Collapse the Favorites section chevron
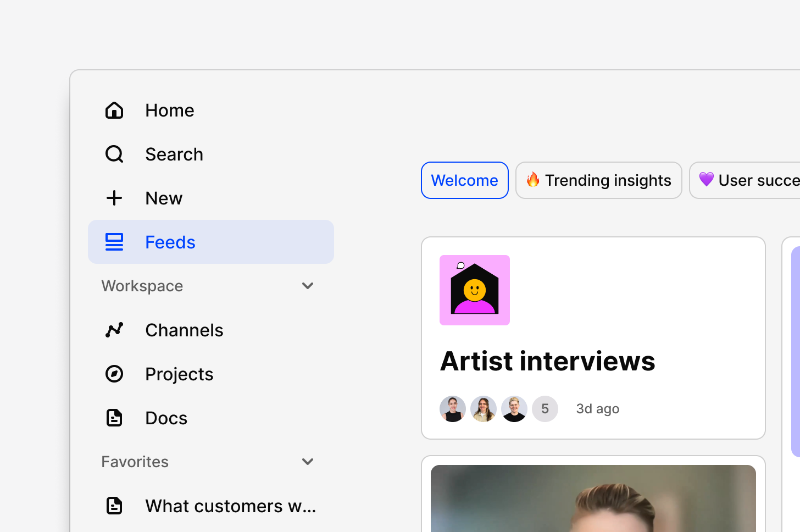 [308, 462]
